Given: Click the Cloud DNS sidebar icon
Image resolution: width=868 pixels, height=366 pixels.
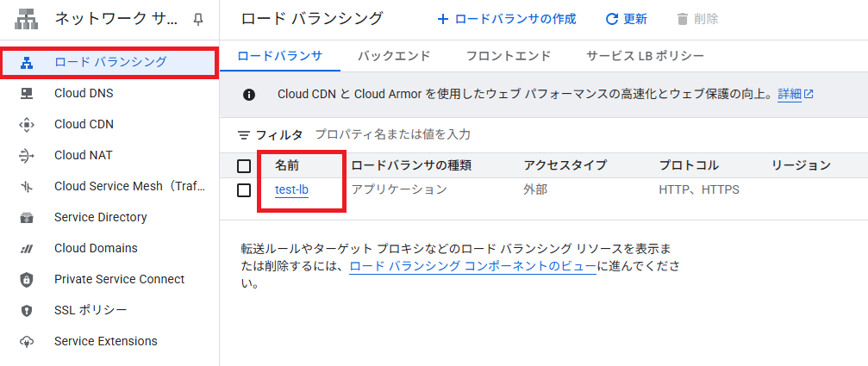Looking at the screenshot, I should pyautogui.click(x=26, y=93).
